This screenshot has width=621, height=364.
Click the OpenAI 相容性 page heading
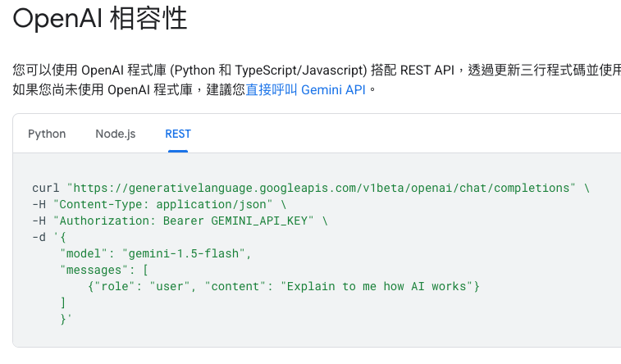click(x=100, y=19)
